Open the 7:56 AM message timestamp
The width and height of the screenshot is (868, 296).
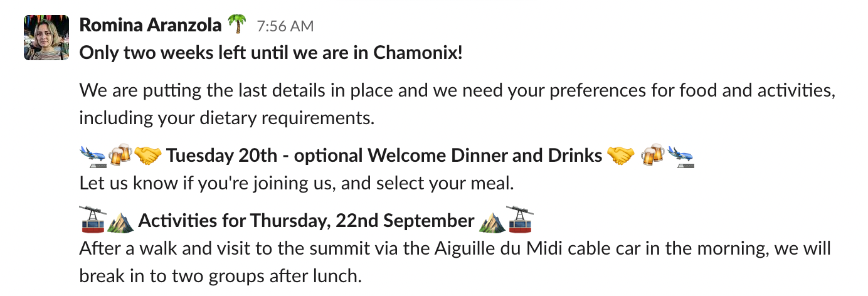pos(285,26)
